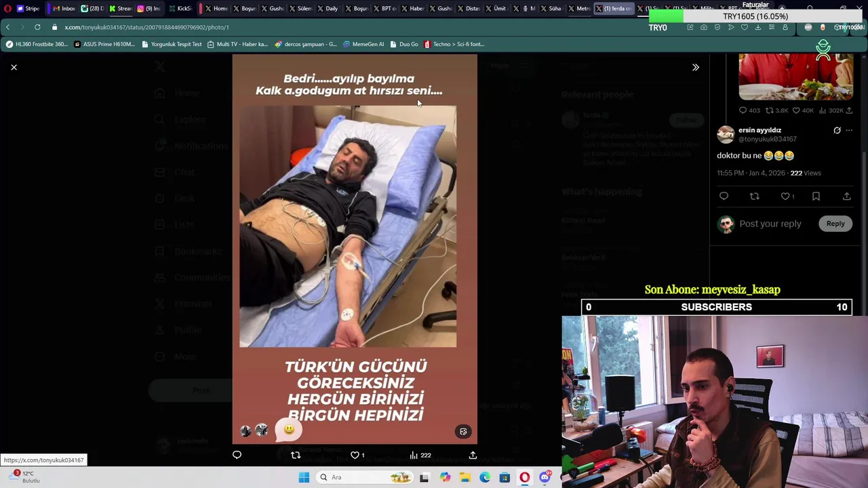This screenshot has height=488, width=868.
Task: Click the share icon under the photo
Action: click(x=473, y=455)
